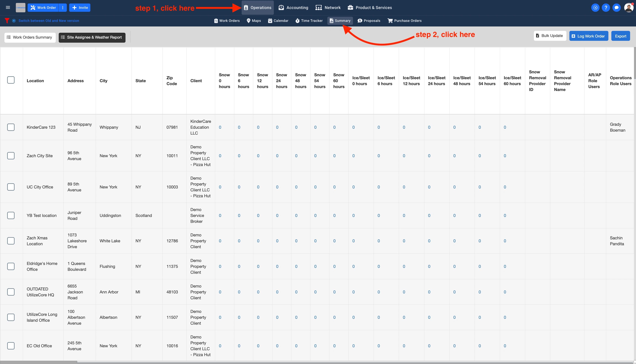This screenshot has height=364, width=636.
Task: Click the blue circular settings icon
Action: click(x=595, y=8)
